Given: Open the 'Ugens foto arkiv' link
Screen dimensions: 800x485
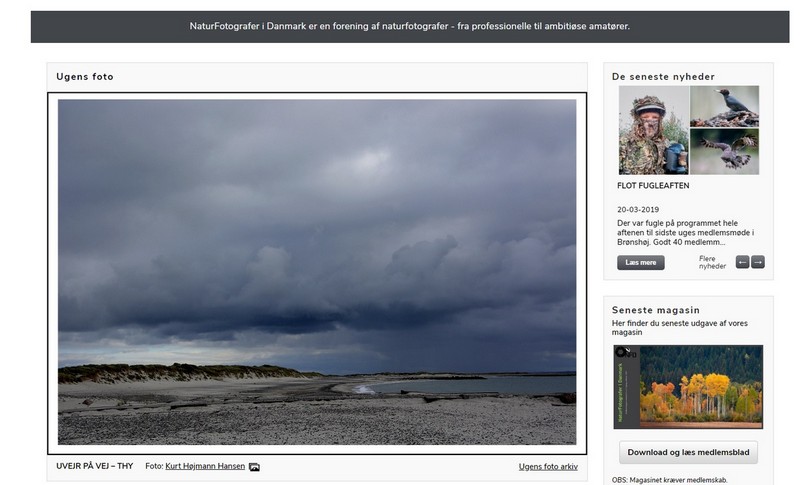Looking at the screenshot, I should click(548, 467).
